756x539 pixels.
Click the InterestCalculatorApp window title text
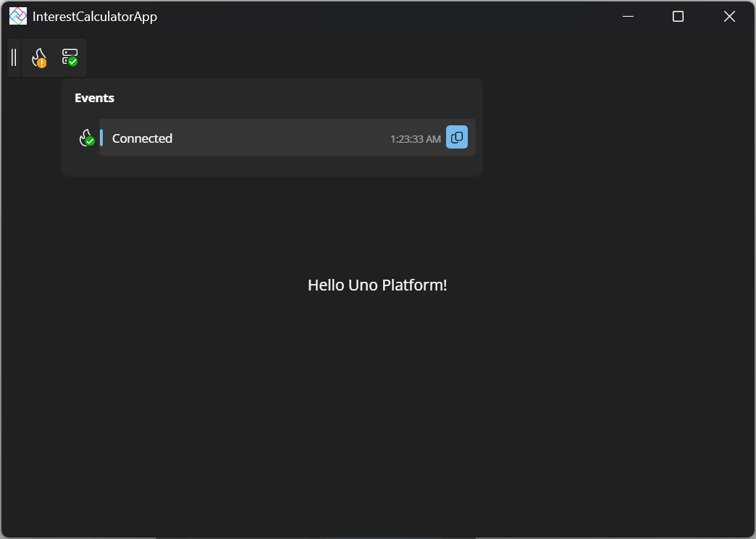tap(95, 17)
